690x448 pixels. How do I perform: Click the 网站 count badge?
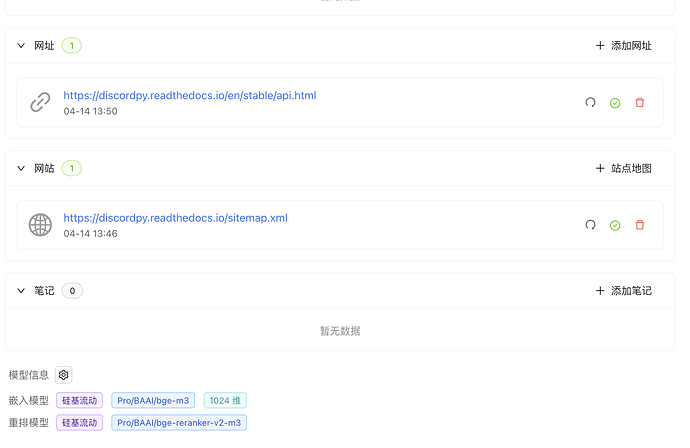(x=72, y=168)
